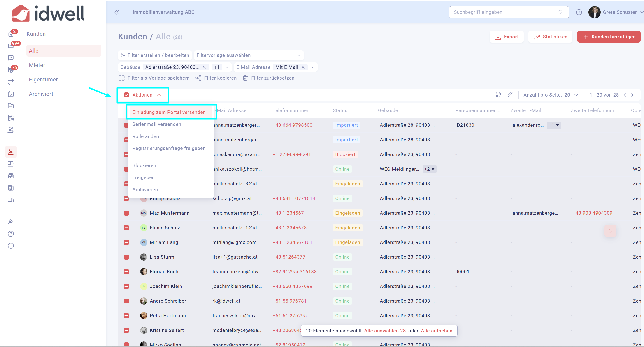Deselect the Florian Koch row checkbox
Screen dimensions: 644x347
[126, 272]
